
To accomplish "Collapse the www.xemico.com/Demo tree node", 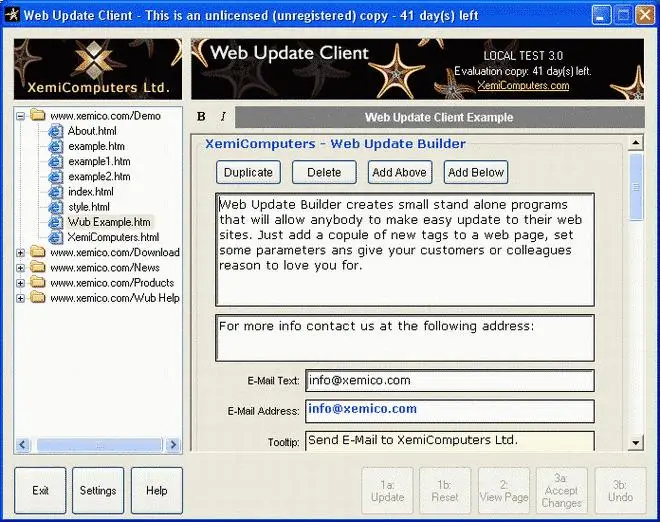I will tap(20, 116).
